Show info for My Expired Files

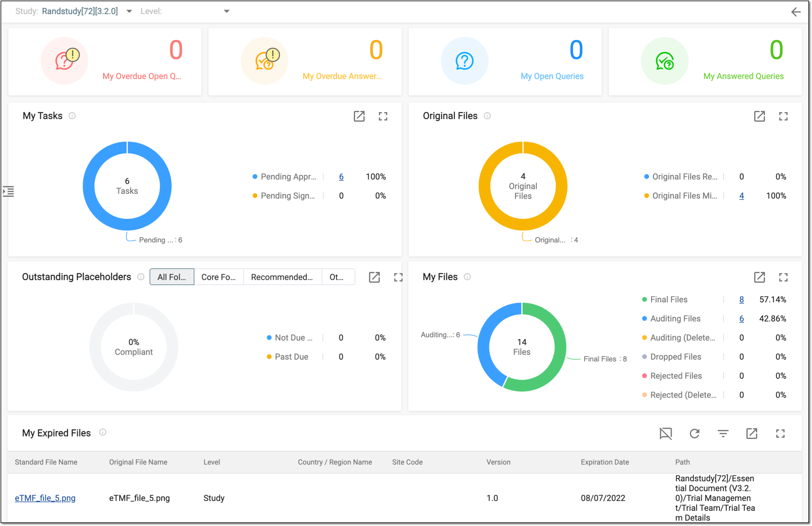pos(102,432)
